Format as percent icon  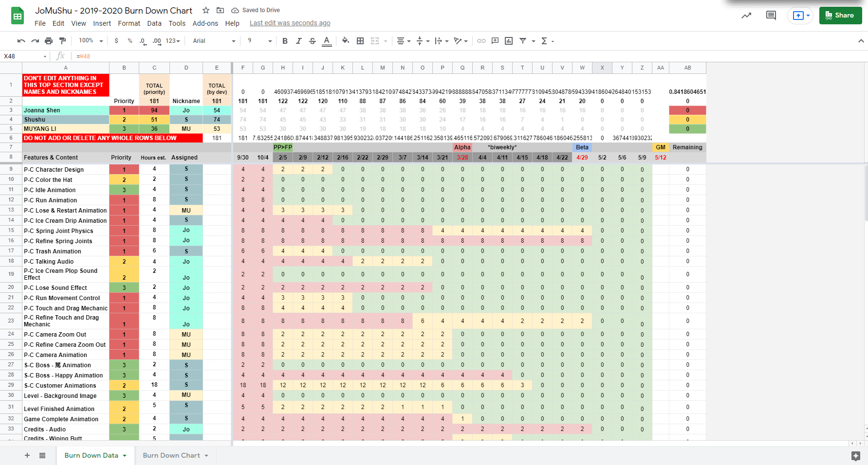(x=130, y=41)
